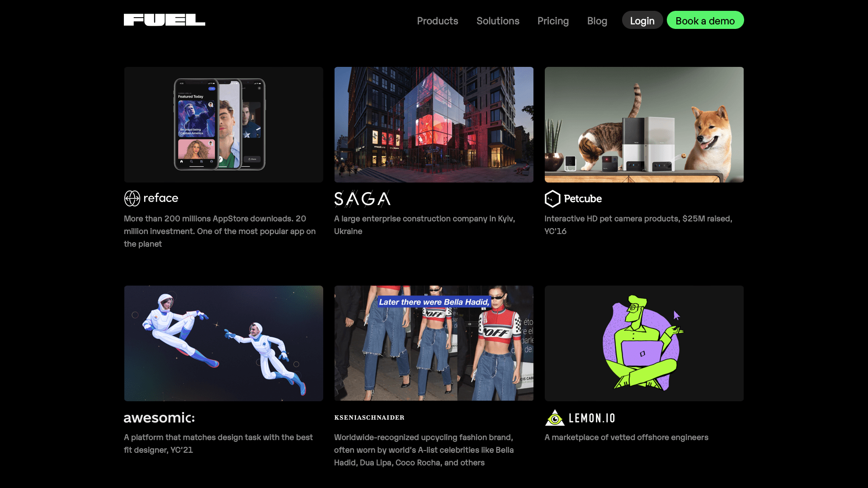868x488 pixels.
Task: Open the Petcube pets photo thumbnail
Action: (x=644, y=125)
